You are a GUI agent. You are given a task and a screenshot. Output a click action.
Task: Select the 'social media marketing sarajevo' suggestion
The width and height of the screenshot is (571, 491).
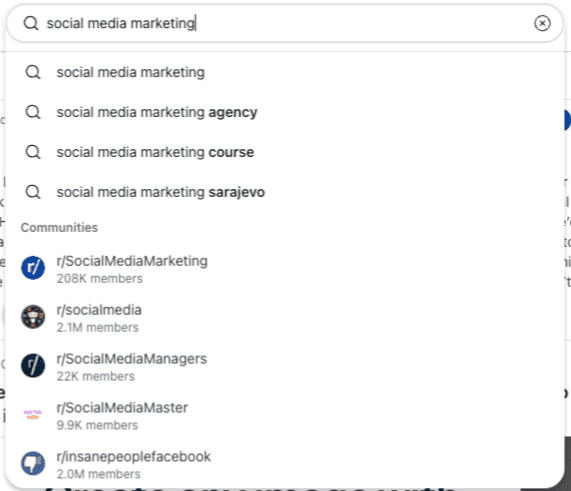[285, 192]
